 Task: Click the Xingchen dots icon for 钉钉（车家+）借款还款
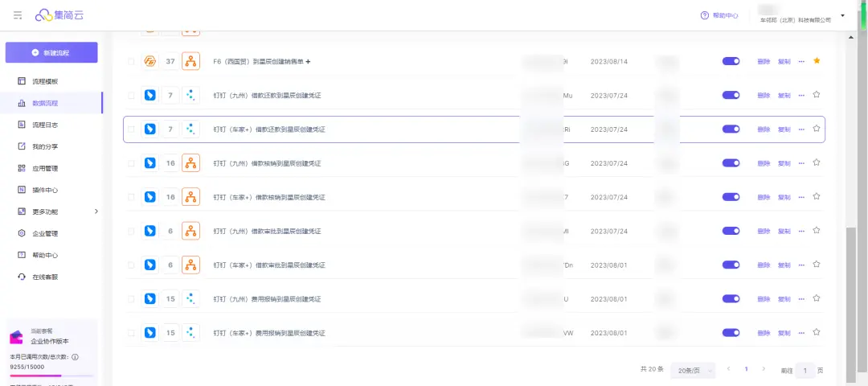pos(190,129)
